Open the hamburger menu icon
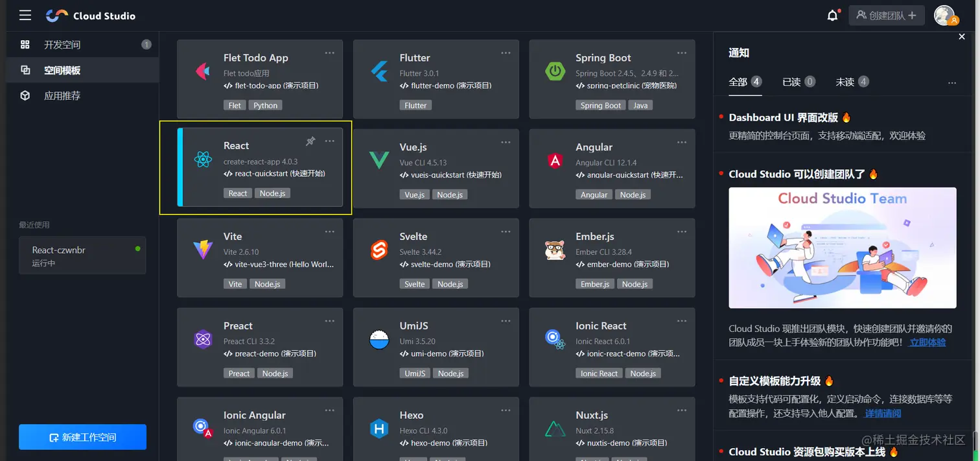The width and height of the screenshot is (980, 461). click(x=25, y=15)
